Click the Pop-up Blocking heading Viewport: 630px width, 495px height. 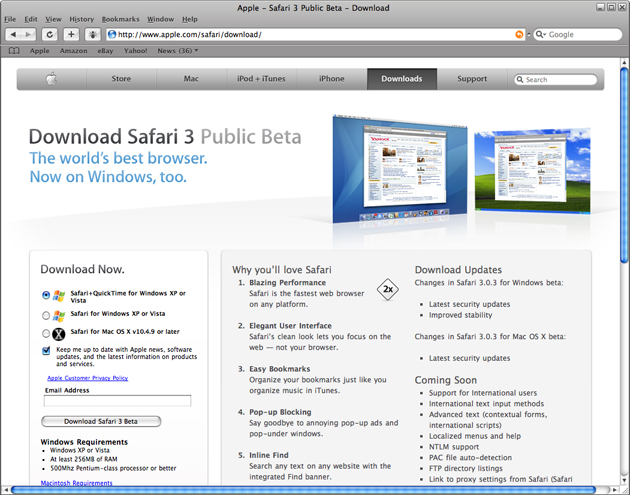tap(280, 412)
